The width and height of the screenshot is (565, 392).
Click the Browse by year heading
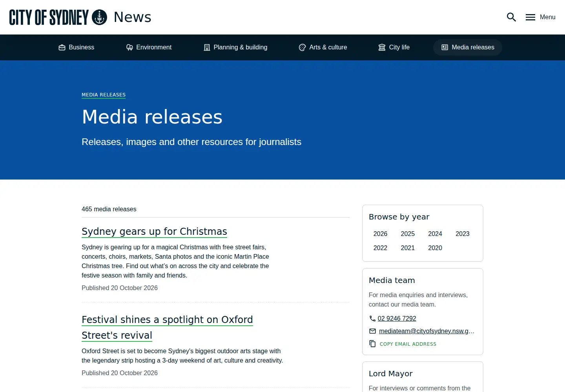[399, 217]
